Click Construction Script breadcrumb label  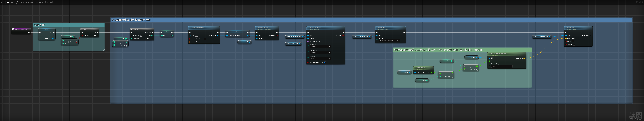click(x=45, y=2)
